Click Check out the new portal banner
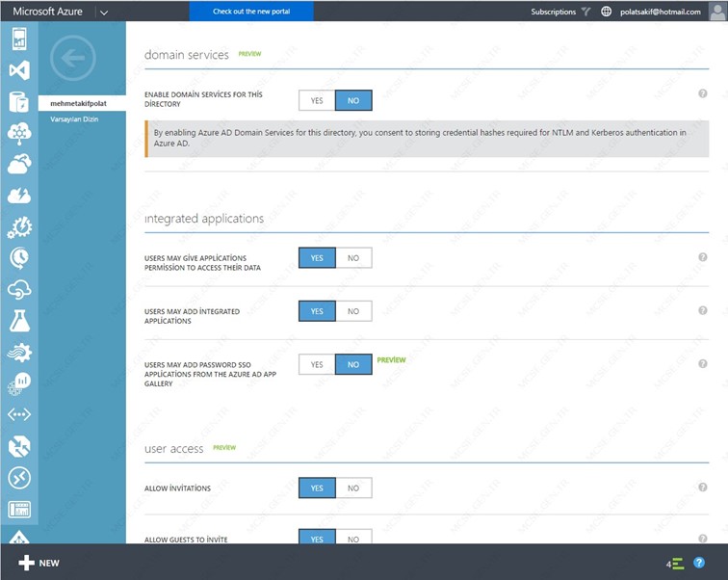 pos(251,12)
